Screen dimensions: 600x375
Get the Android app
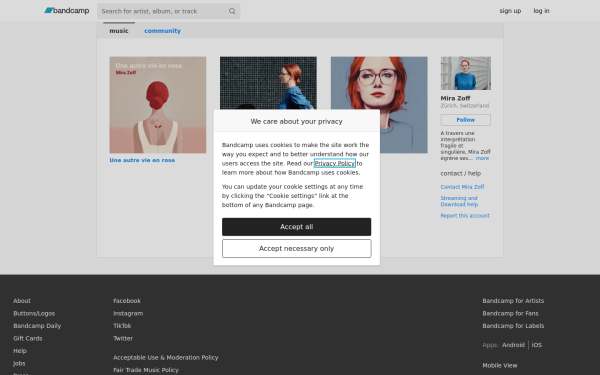(513, 345)
